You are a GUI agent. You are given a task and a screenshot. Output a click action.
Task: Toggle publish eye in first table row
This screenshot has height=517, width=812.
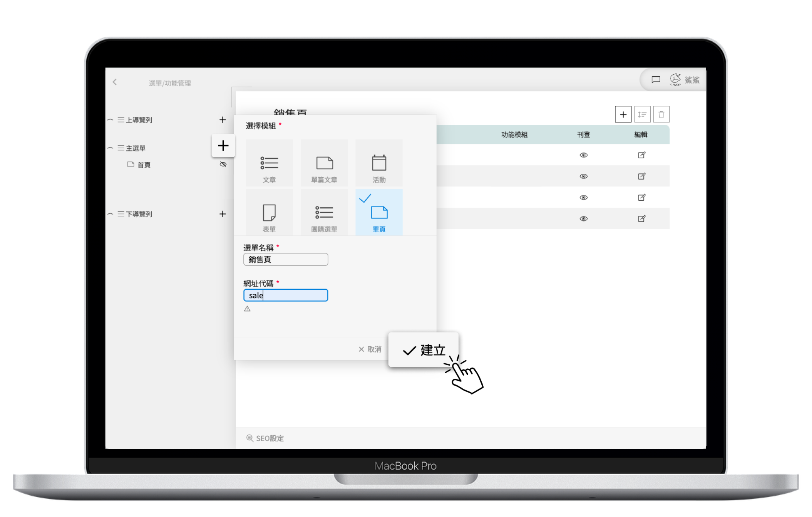tap(584, 155)
